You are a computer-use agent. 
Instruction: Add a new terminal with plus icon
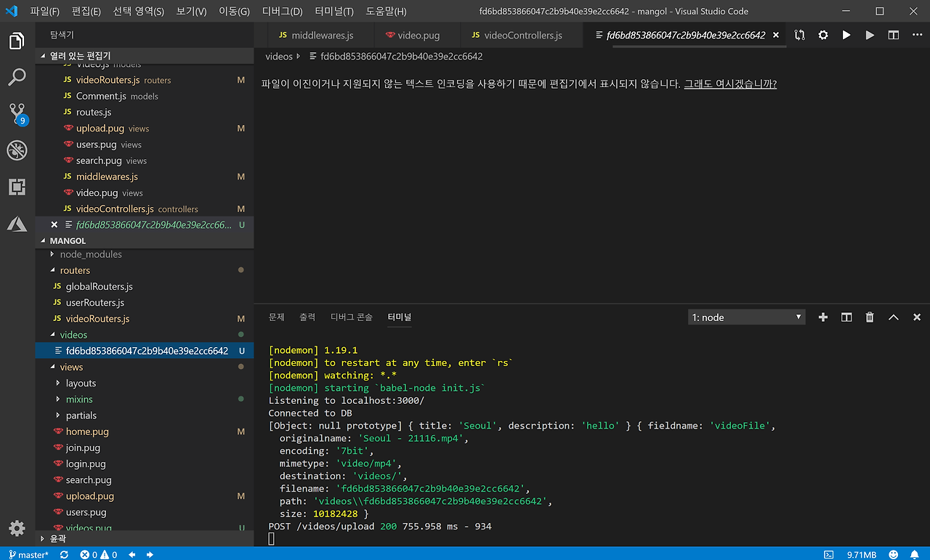coord(822,317)
